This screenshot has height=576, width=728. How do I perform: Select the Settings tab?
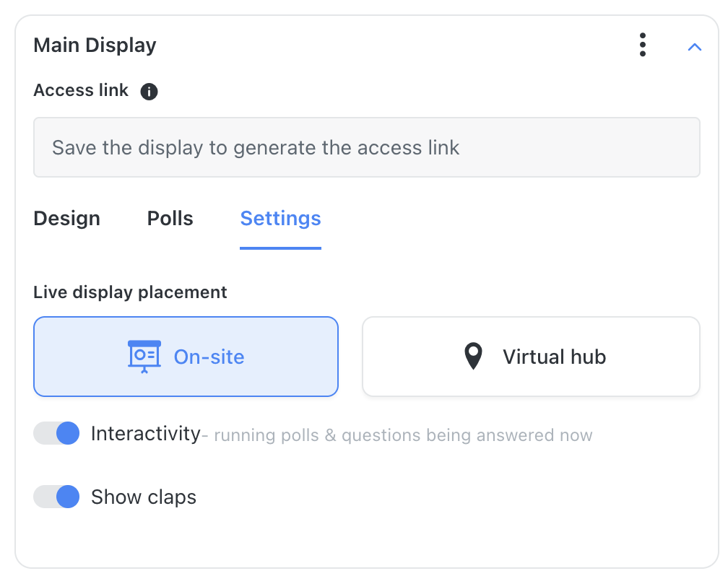point(280,218)
